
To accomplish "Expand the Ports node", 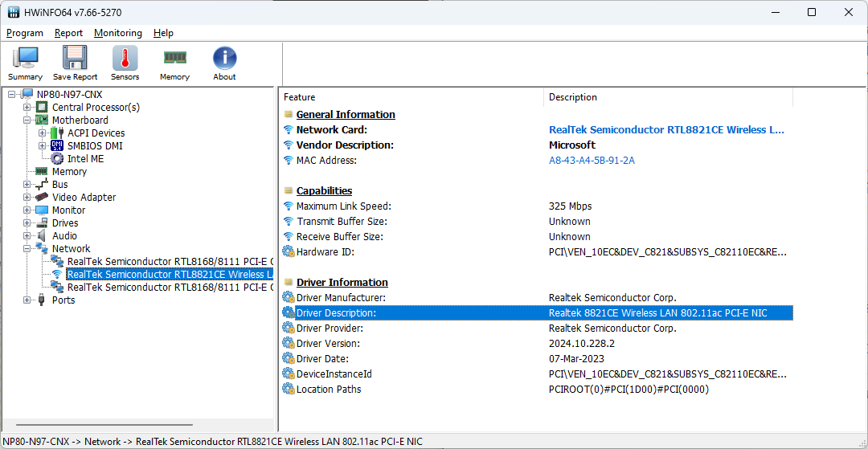I will [x=27, y=300].
